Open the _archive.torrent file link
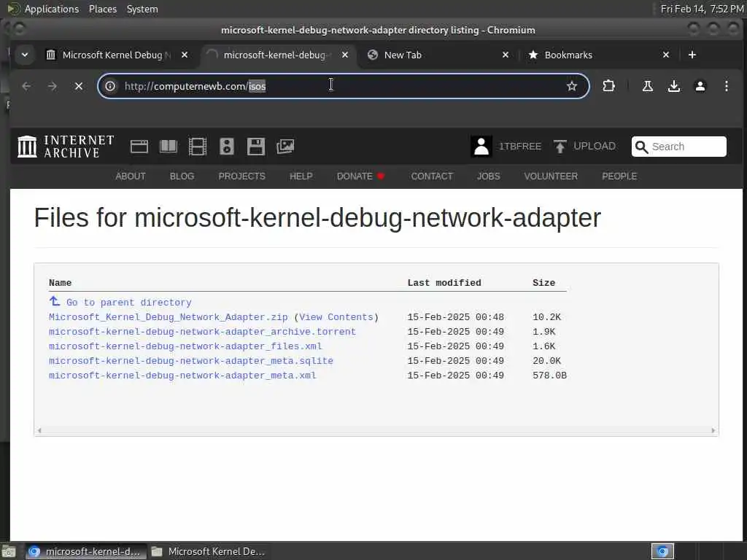This screenshot has width=747, height=560. [x=202, y=332]
